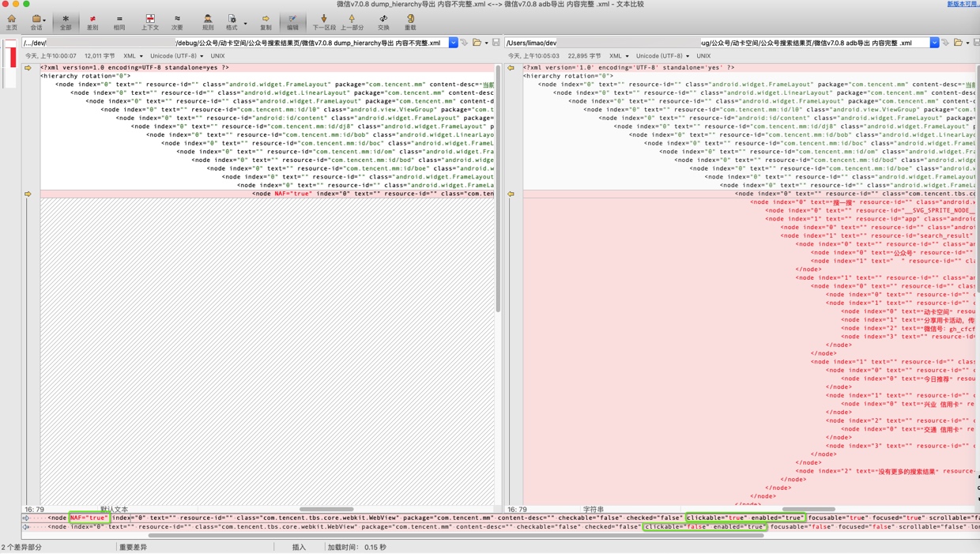
Task: Click right line with resource-id="search_result"
Action: 878,236
